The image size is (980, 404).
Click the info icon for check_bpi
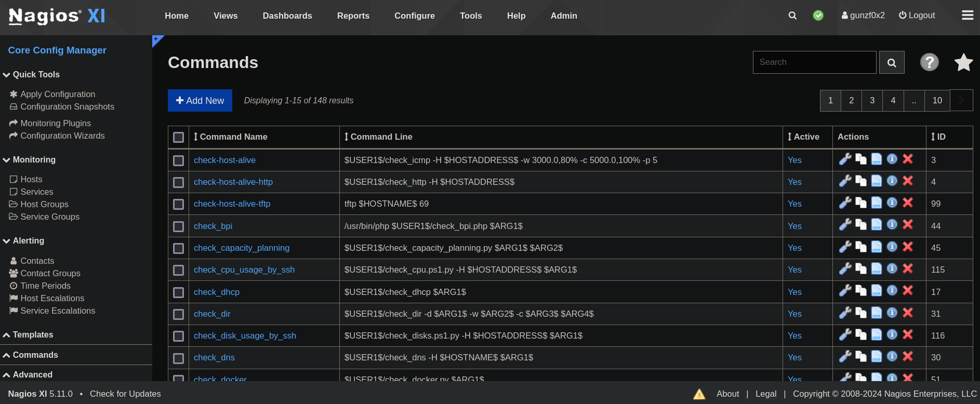(x=892, y=224)
